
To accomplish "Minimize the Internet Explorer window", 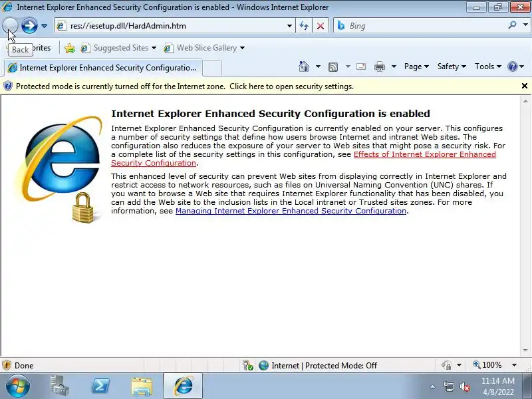I will (x=476, y=7).
